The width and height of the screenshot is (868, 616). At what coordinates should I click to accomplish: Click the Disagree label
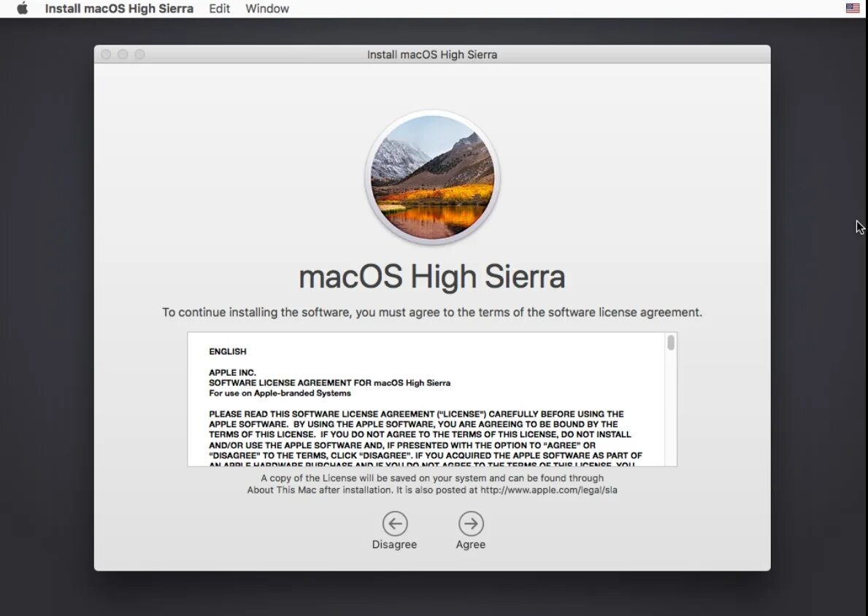pos(394,544)
